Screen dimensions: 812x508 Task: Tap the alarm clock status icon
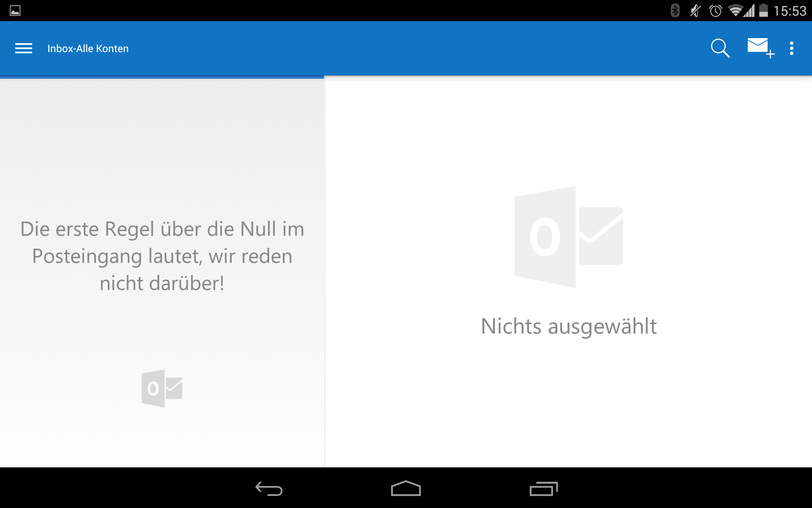click(x=716, y=10)
